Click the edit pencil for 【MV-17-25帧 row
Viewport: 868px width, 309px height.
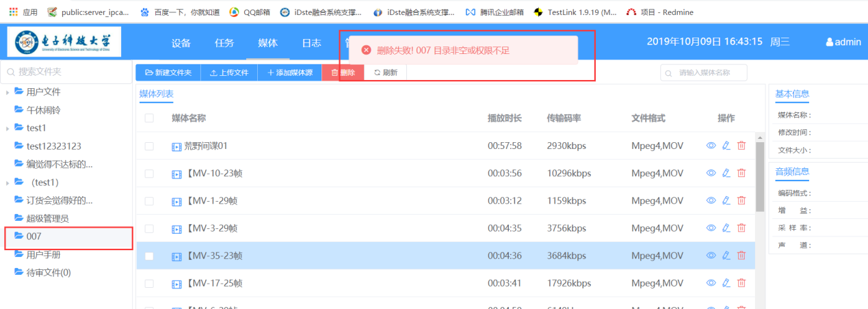[x=726, y=282]
